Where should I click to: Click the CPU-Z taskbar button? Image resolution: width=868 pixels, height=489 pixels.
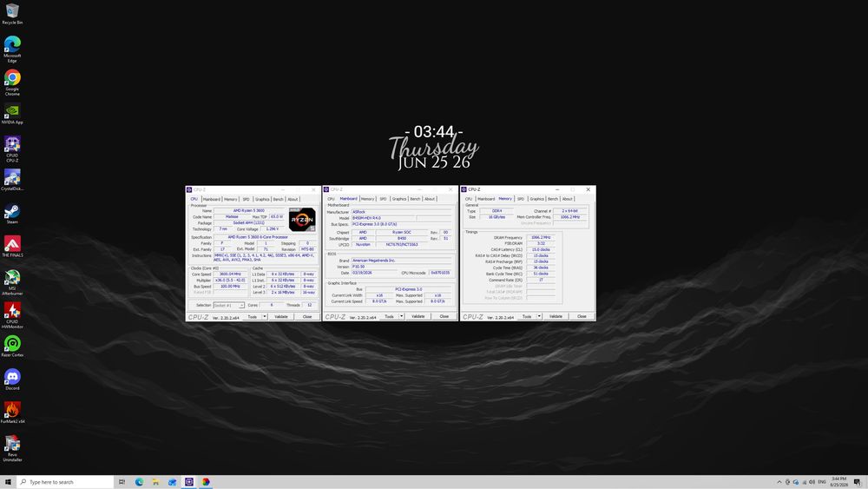pos(188,482)
